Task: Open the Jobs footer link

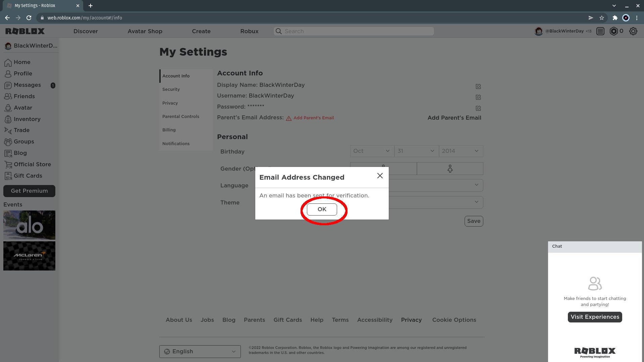Action: click(x=207, y=320)
